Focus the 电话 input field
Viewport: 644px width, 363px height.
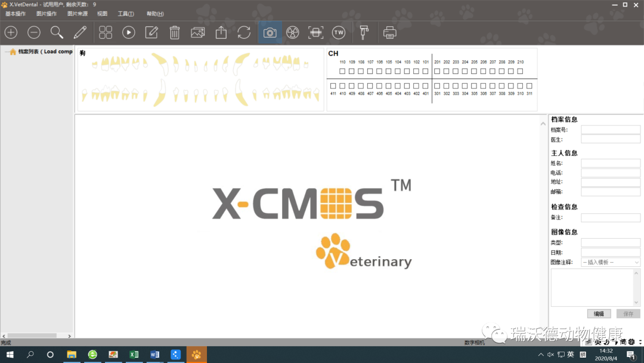(611, 173)
